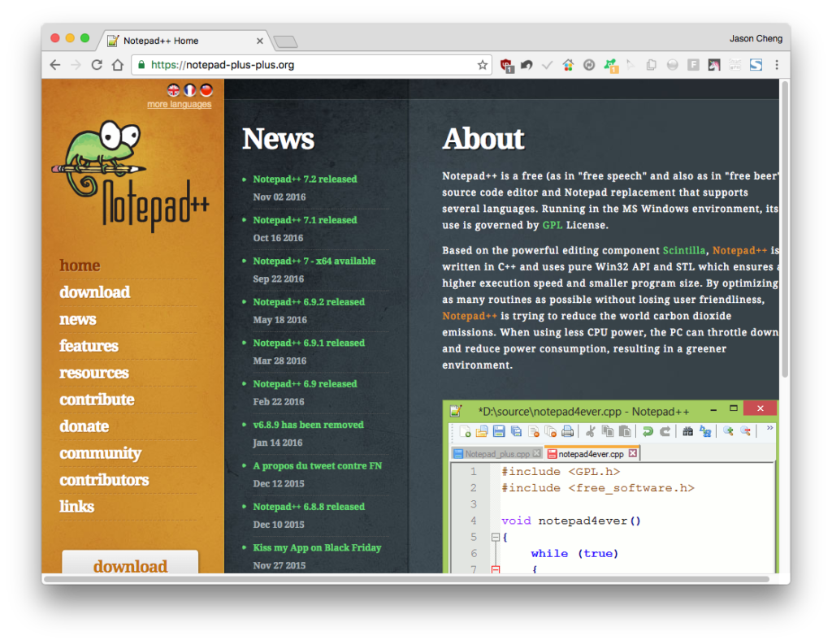The image size is (832, 644).
Task: Click the uBlock red shield extension icon
Action: click(x=506, y=65)
